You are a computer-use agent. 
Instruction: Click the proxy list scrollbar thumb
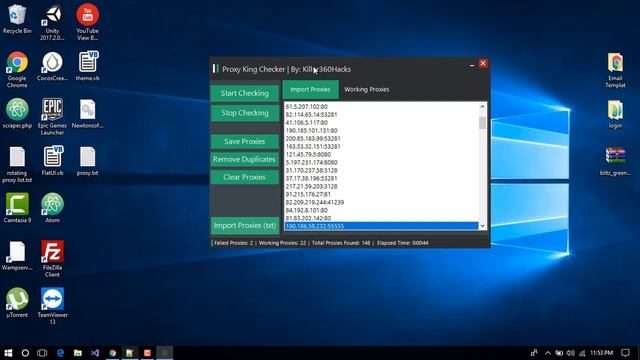tap(482, 122)
